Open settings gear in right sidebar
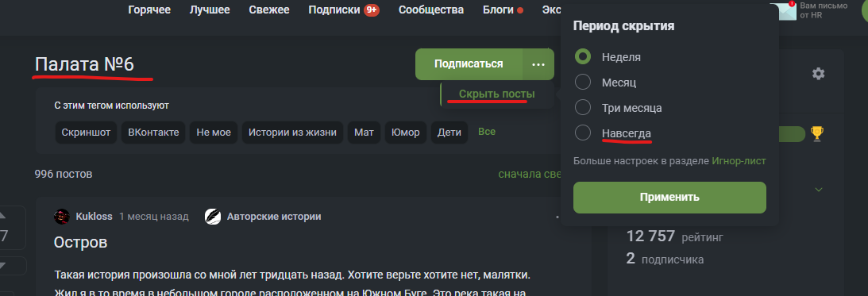The width and height of the screenshot is (868, 296). point(818,74)
